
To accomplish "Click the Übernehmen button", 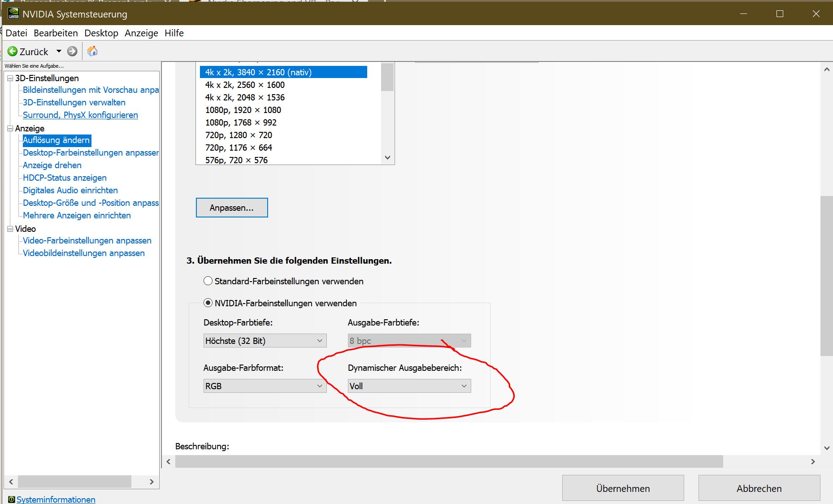I will [x=623, y=488].
